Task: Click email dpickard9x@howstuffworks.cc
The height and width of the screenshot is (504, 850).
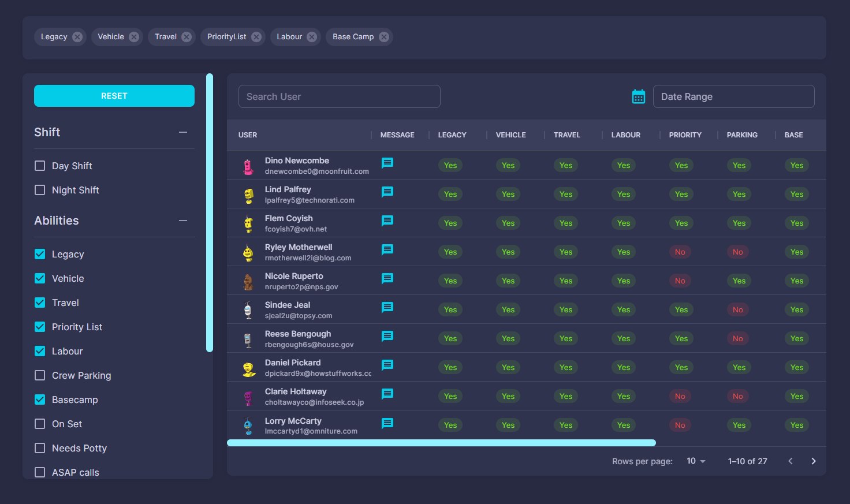Action: coord(318,374)
